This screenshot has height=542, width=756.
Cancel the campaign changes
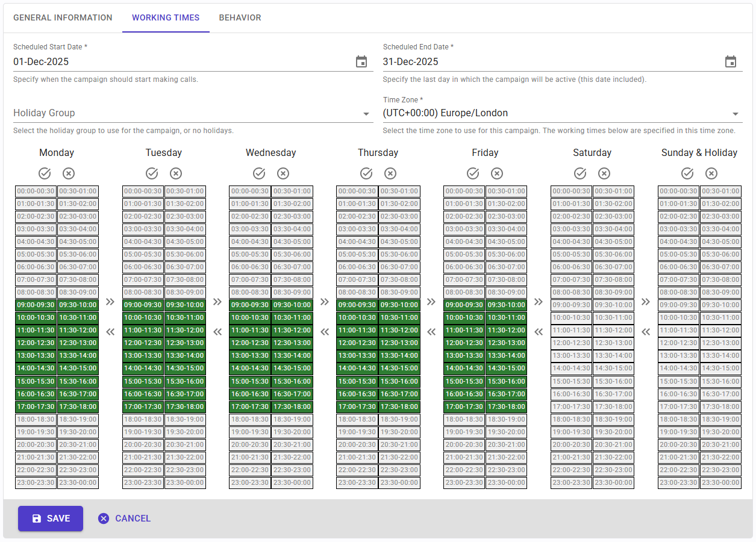125,519
